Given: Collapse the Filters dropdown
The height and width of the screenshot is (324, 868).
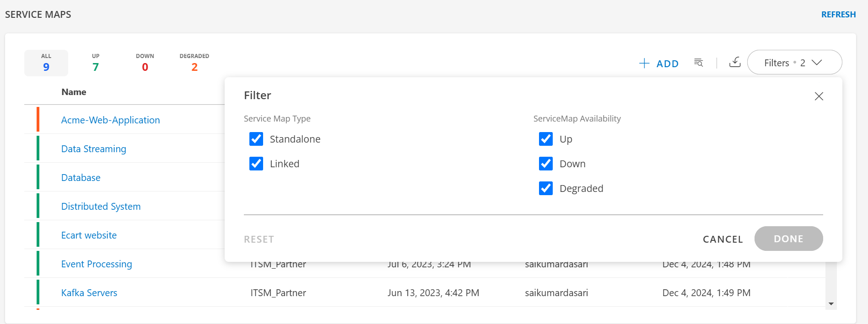Looking at the screenshot, I should tap(795, 62).
